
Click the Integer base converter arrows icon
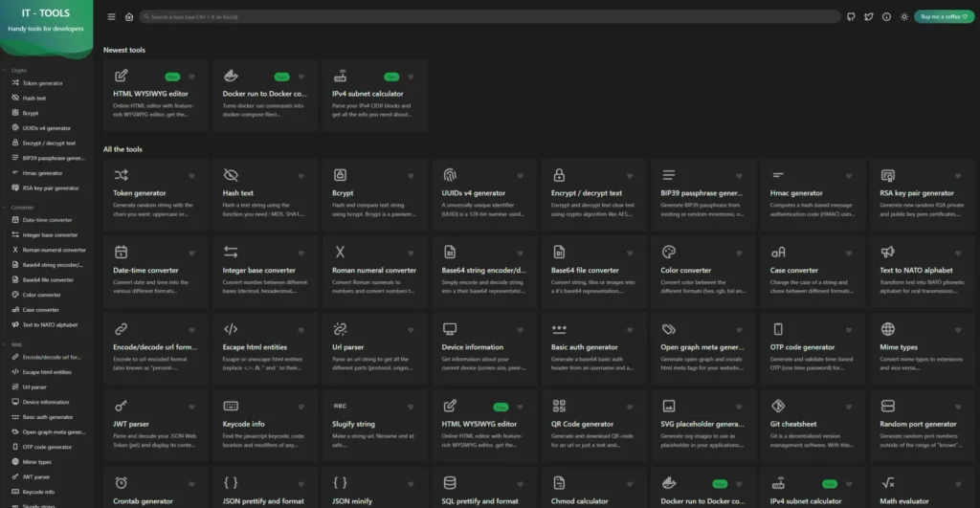(231, 252)
